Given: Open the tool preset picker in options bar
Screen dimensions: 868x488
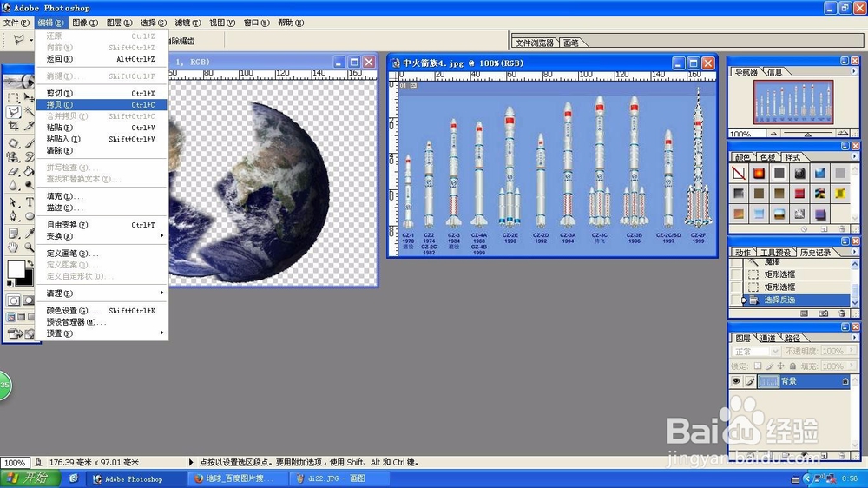Looking at the screenshot, I should (21, 40).
